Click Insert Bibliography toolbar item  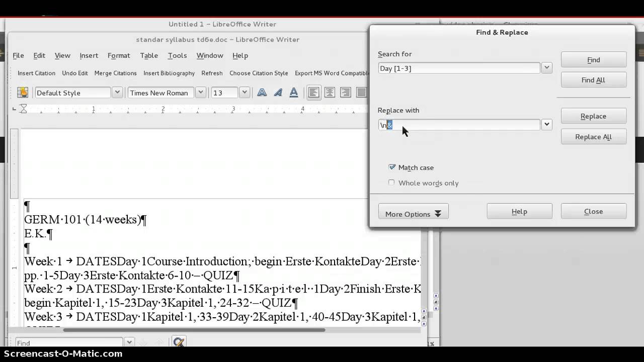(169, 73)
